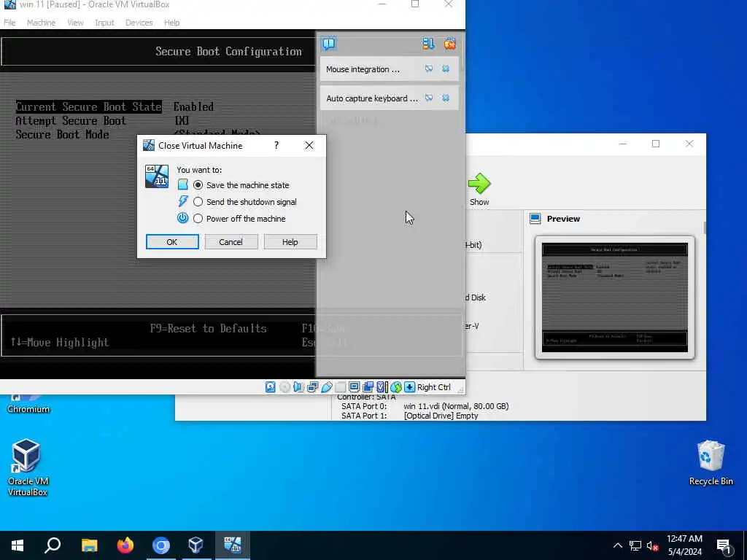
Task: Open Chromium from the taskbar
Action: pyautogui.click(x=161, y=545)
